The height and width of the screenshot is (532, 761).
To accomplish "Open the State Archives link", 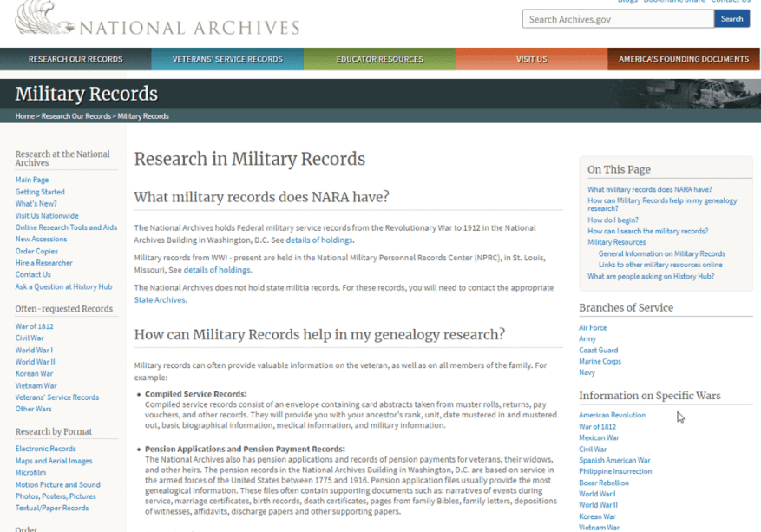I will pyautogui.click(x=160, y=300).
